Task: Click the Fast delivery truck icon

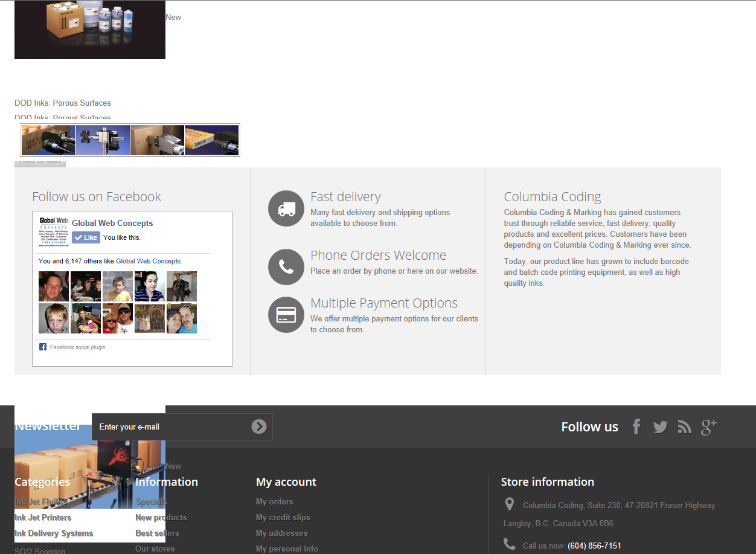Action: pos(286,208)
